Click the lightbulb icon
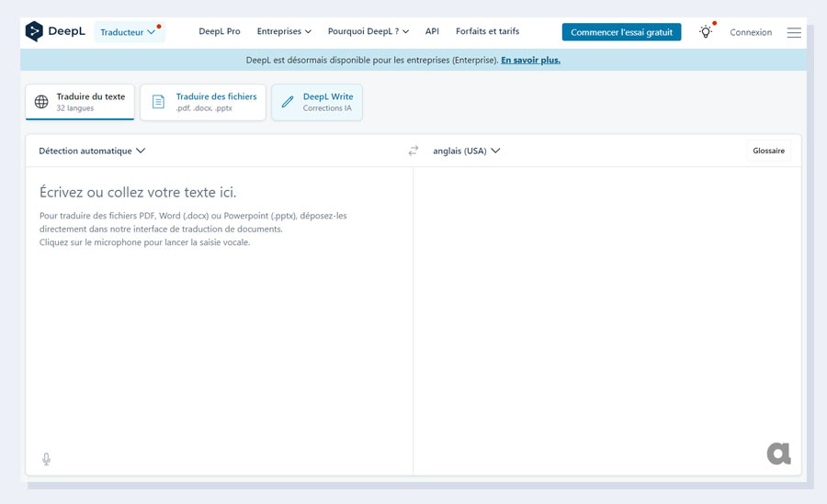This screenshot has width=827, height=504. [x=706, y=31]
